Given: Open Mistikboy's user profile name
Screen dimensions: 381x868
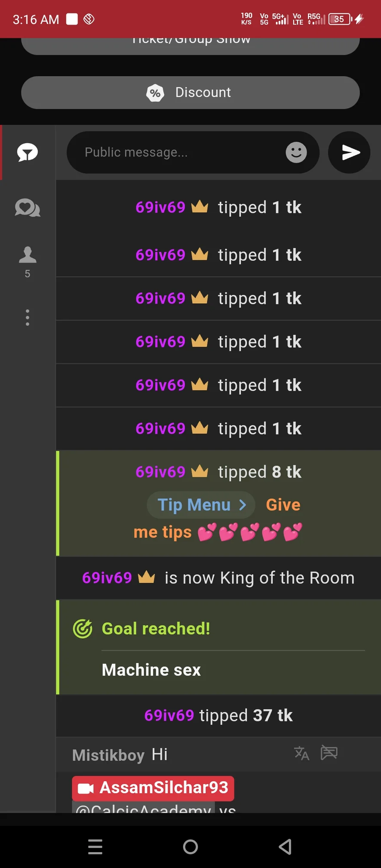Looking at the screenshot, I should (108, 755).
